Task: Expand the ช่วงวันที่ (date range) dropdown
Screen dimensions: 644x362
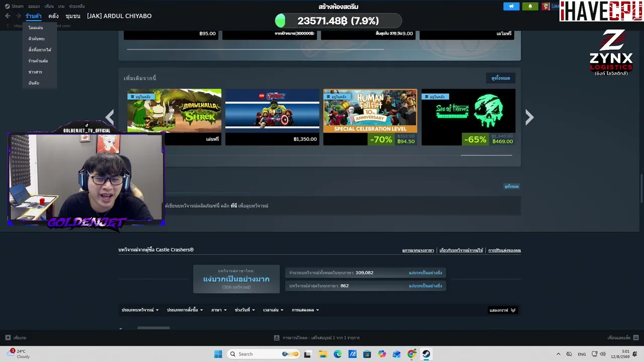Action: tap(245, 310)
